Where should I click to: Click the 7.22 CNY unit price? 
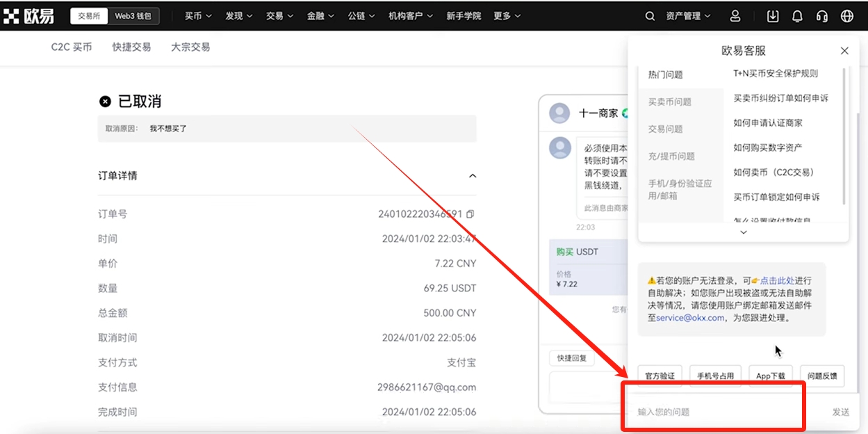(x=455, y=264)
